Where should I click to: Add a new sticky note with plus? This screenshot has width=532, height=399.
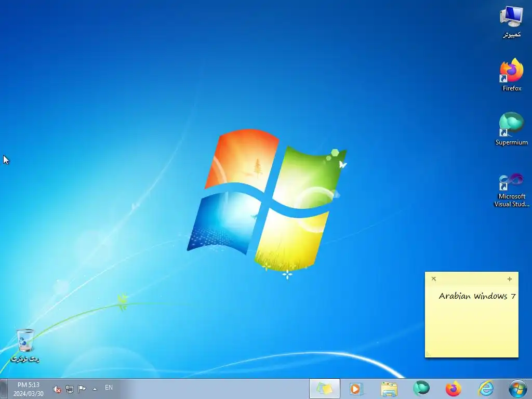[x=509, y=279]
